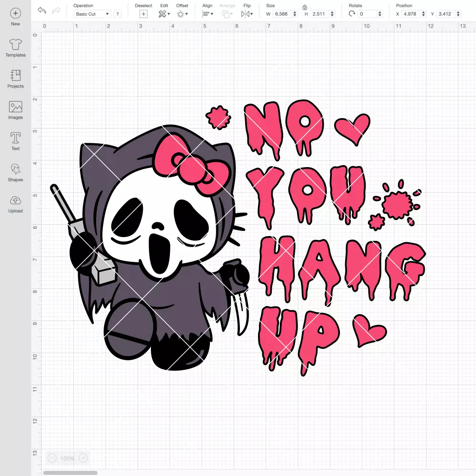Click the X position field
This screenshot has height=476, width=476.
click(x=411, y=14)
